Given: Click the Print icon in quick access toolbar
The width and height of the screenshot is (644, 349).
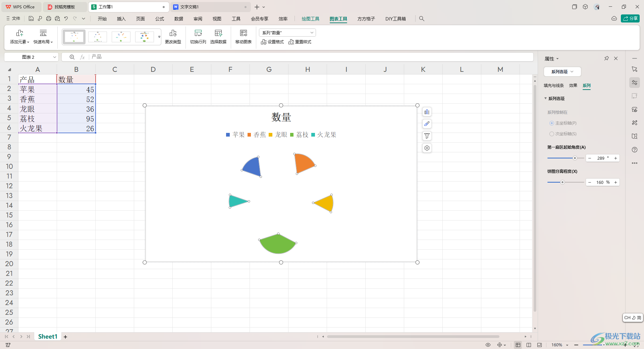Looking at the screenshot, I should point(49,19).
